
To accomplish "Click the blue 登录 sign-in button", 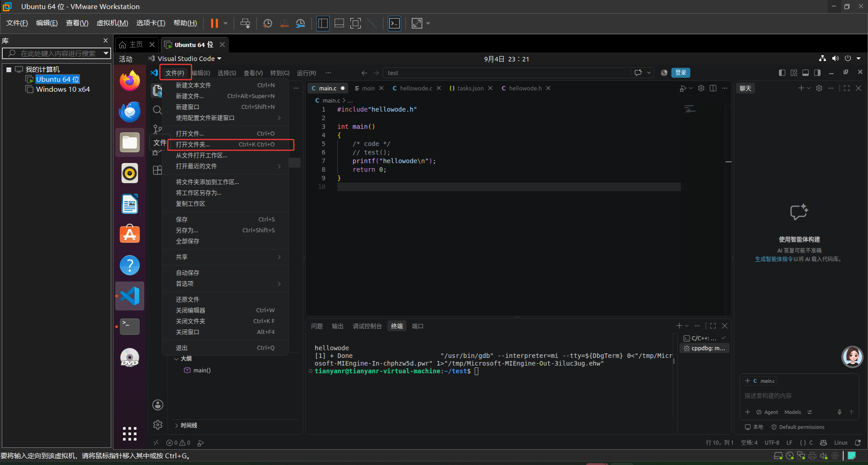I will (x=681, y=73).
